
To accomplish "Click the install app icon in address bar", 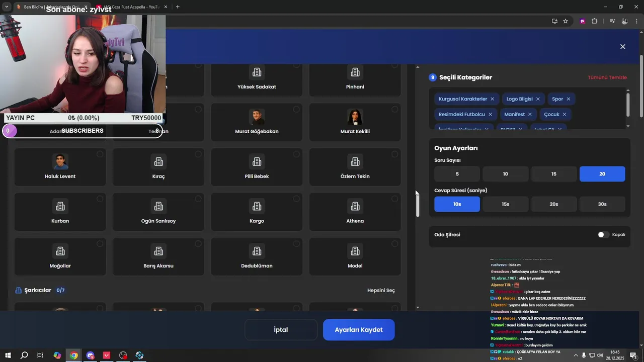I will pyautogui.click(x=554, y=21).
